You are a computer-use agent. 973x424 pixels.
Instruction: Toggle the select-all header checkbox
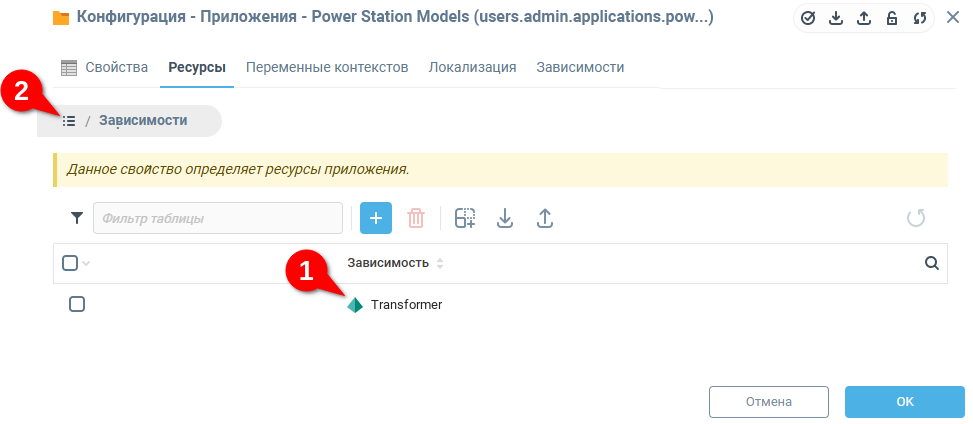pos(70,263)
